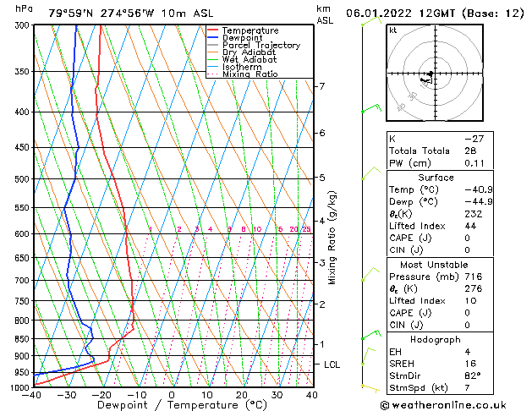Click the K index value -27
Viewport: 532px width, 411px height.
click(x=474, y=139)
